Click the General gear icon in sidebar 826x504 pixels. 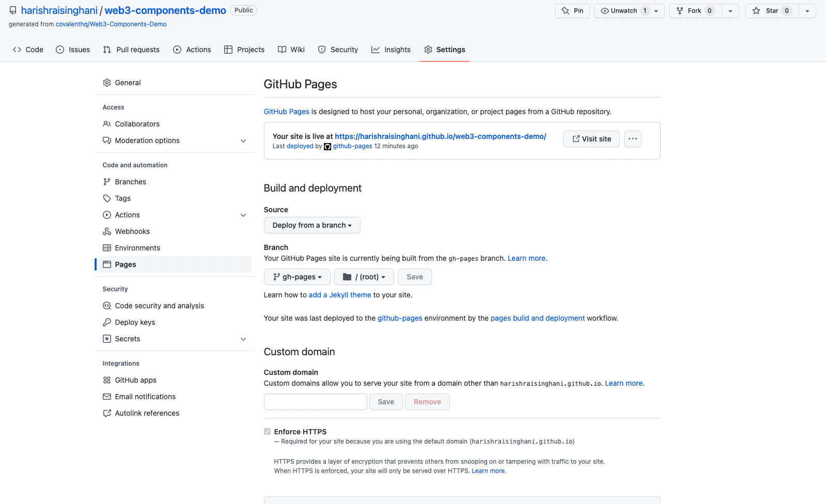coord(107,83)
